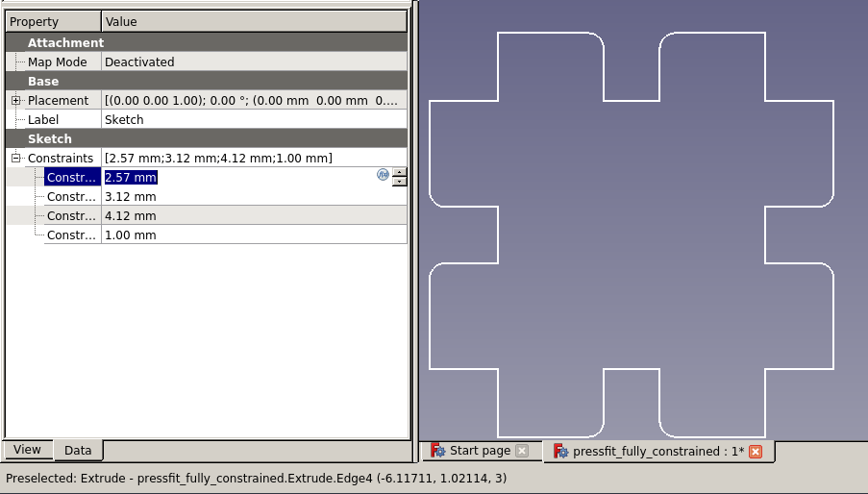Click the Value column header
Viewport: 868px width, 494px height.
tap(254, 21)
